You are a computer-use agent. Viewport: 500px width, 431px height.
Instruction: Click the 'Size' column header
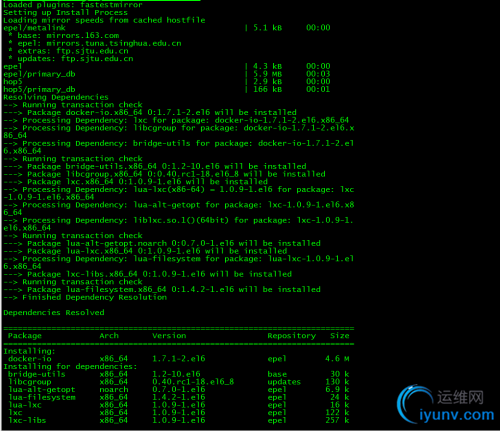(x=340, y=336)
